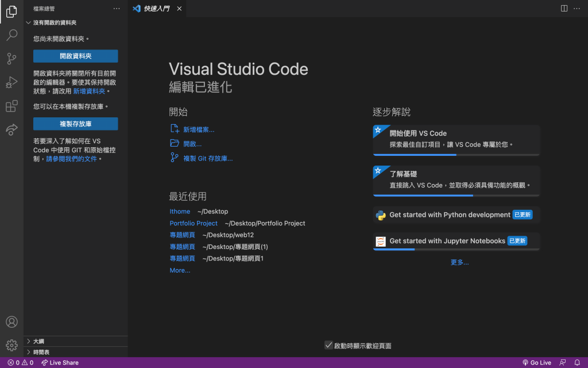This screenshot has width=588, height=368.
Task: Open recent folder Ithome
Action: [180, 212]
